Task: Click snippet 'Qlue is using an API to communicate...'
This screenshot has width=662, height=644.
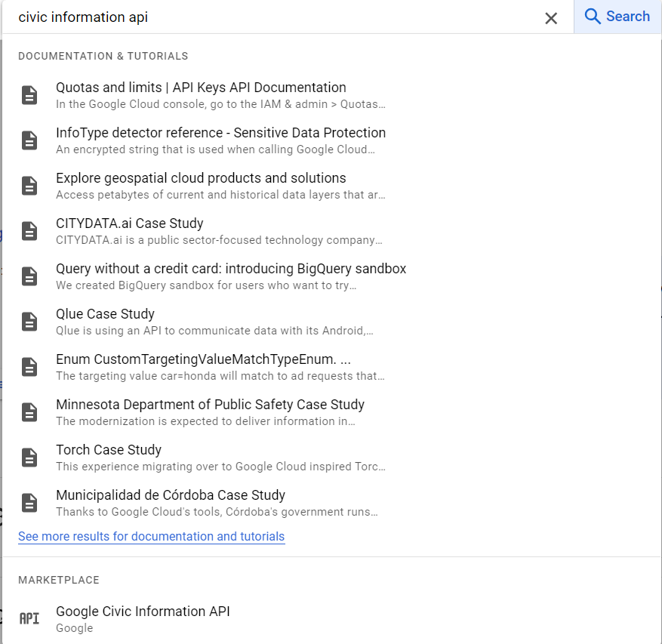Action: pos(214,331)
